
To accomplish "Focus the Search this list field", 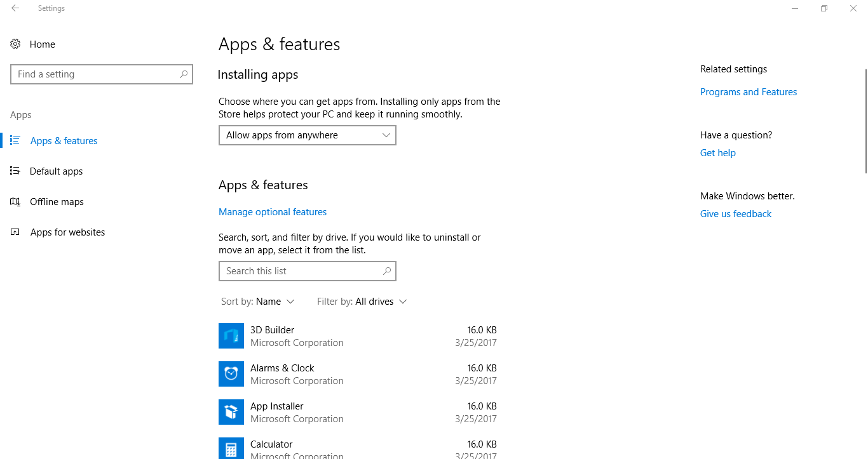I will (308, 271).
